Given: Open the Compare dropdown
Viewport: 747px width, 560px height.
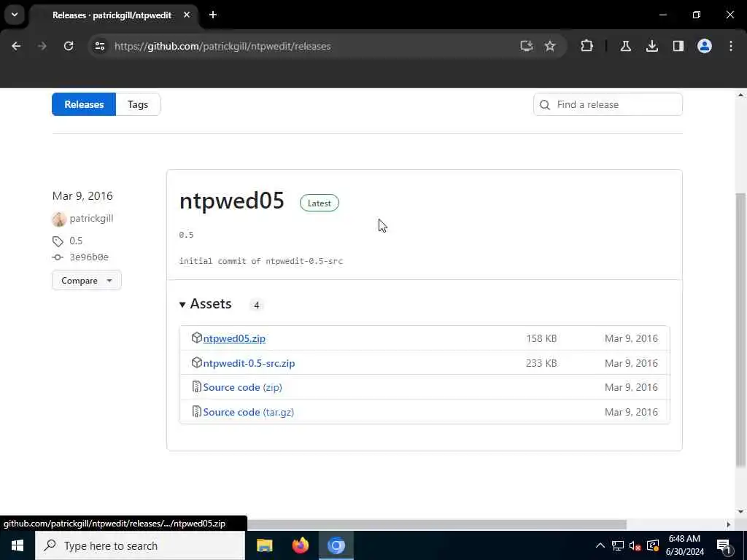Looking at the screenshot, I should [87, 281].
